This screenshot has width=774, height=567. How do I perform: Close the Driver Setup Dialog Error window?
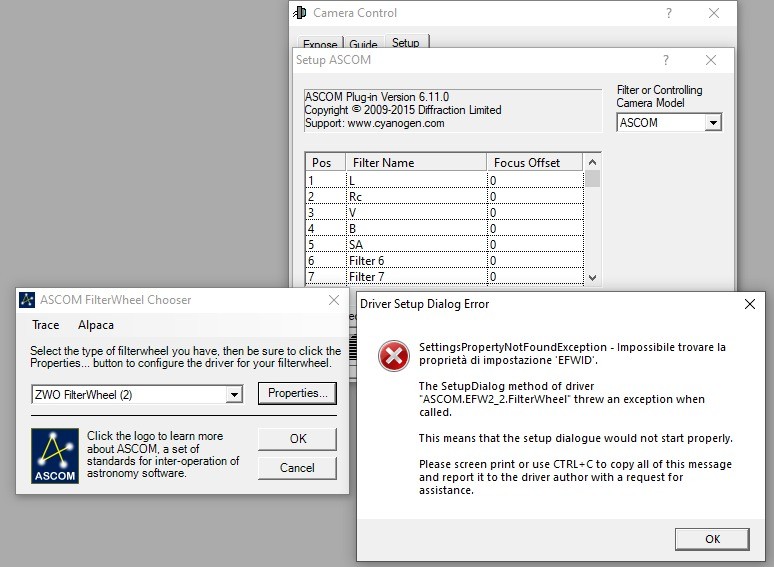click(749, 303)
